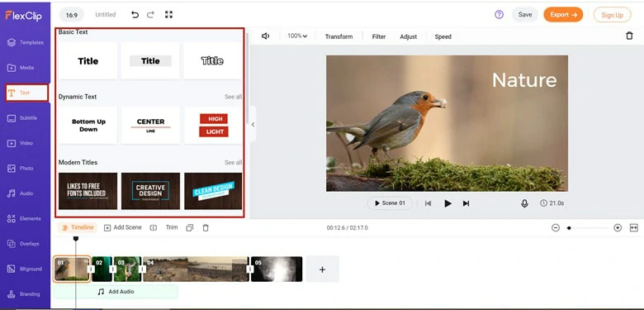Open the Templates sidebar section
This screenshot has height=310, width=644.
[26, 42]
